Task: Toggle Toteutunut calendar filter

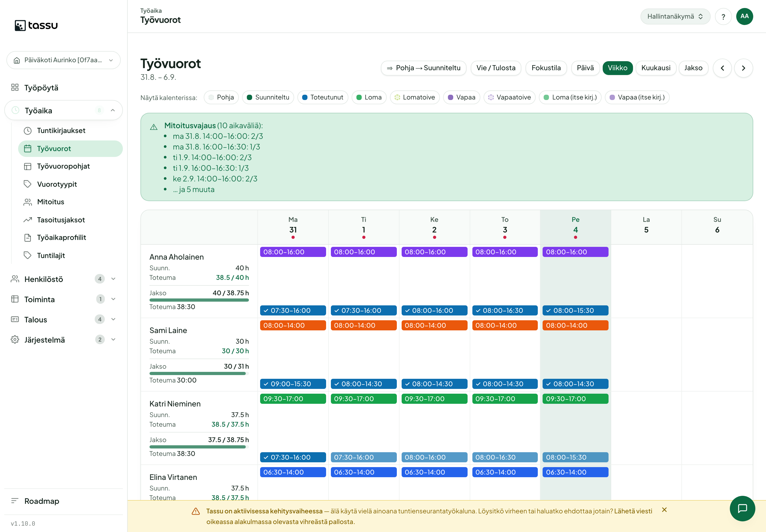Action: 322,97
